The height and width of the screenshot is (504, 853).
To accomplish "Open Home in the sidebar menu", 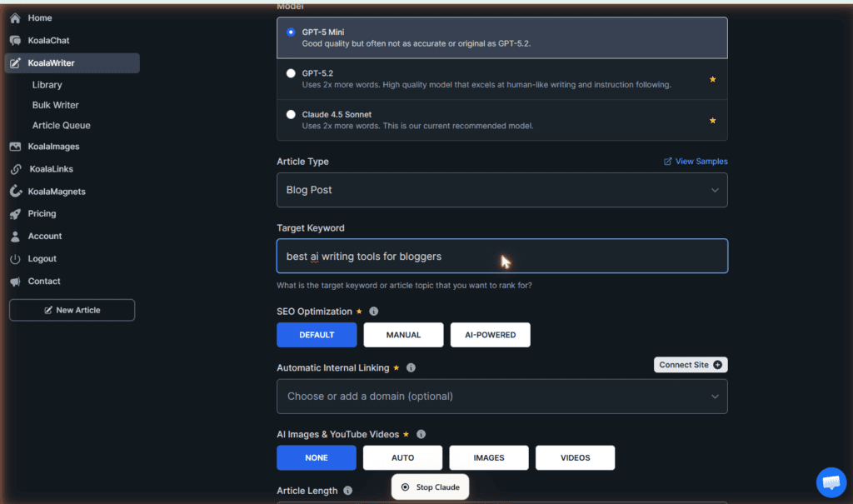I will [40, 18].
